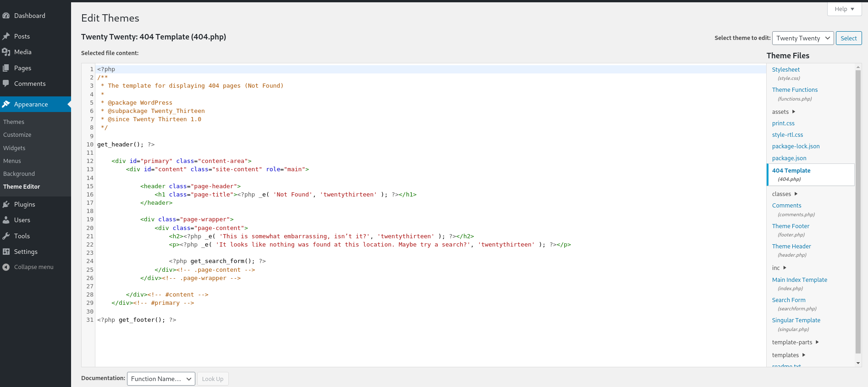This screenshot has width=868, height=387.
Task: Collapse the admin sidebar menu
Action: pyautogui.click(x=28, y=267)
